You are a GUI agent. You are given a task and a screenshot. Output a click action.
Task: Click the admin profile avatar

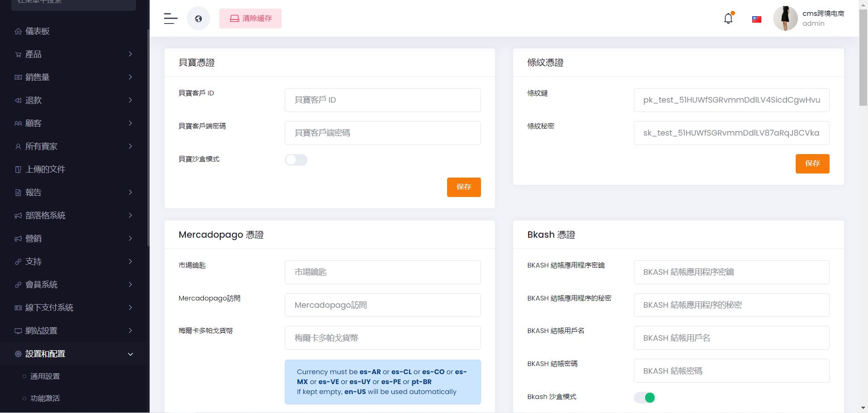point(785,19)
